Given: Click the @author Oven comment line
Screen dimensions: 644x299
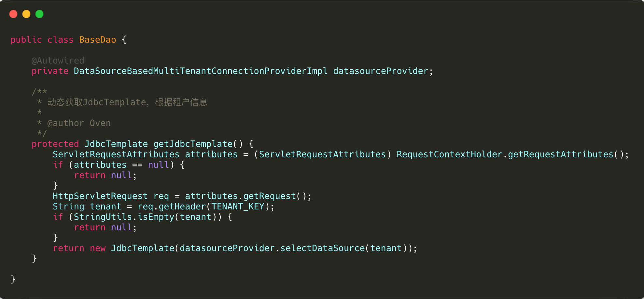Looking at the screenshot, I should pyautogui.click(x=79, y=123).
